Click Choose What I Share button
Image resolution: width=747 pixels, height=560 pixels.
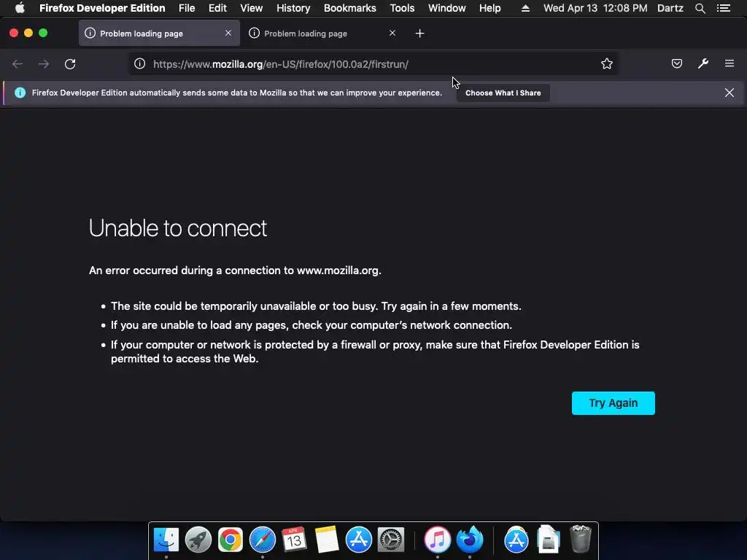[503, 93]
